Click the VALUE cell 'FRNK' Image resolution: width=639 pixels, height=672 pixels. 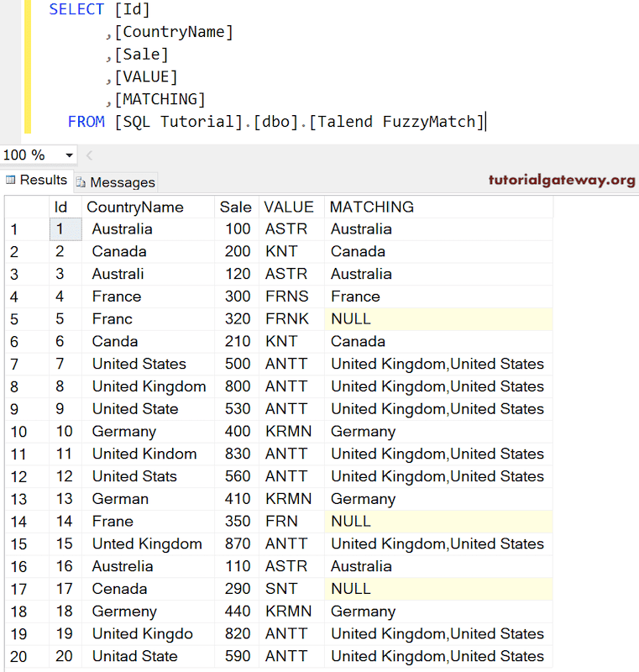click(291, 319)
